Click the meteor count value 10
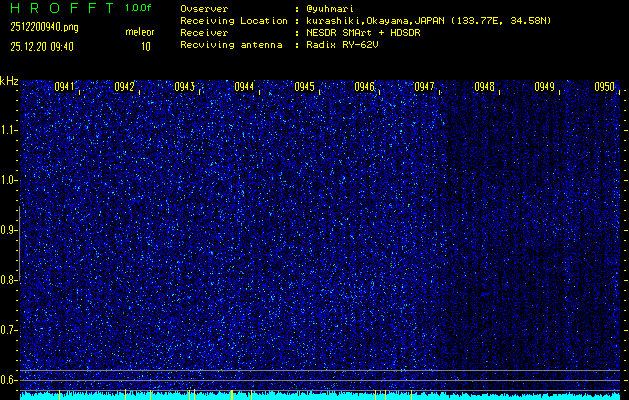 [146, 47]
